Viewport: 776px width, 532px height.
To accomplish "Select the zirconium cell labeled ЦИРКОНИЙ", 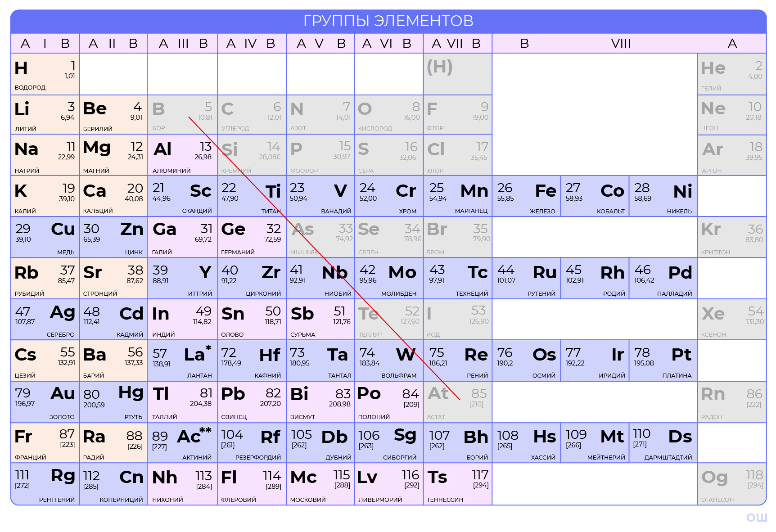I will 252,278.
